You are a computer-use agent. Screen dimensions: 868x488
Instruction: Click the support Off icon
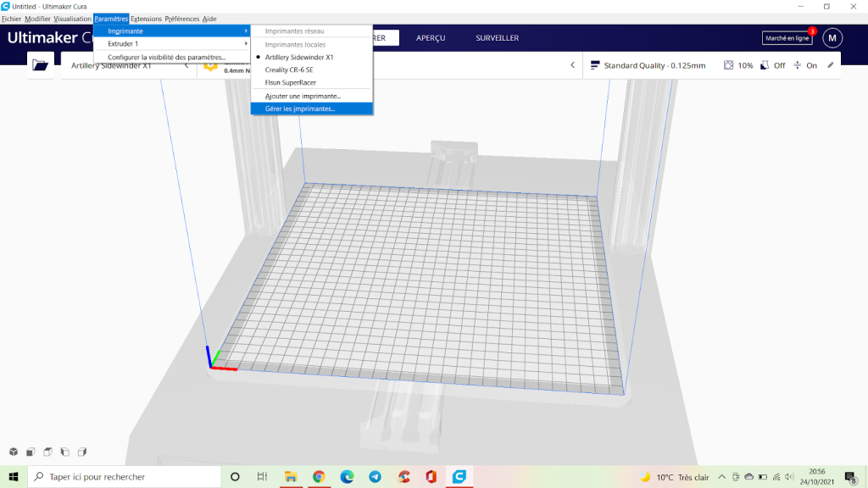click(x=765, y=65)
